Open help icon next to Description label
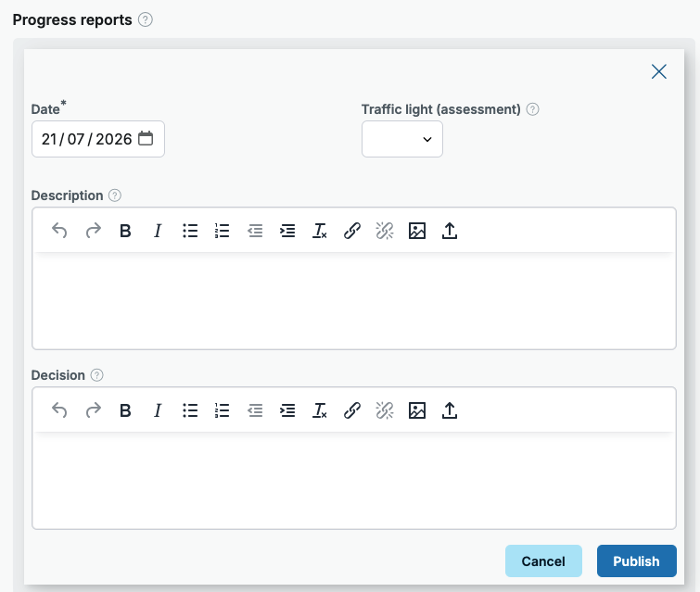This screenshot has width=700, height=592. click(x=115, y=195)
